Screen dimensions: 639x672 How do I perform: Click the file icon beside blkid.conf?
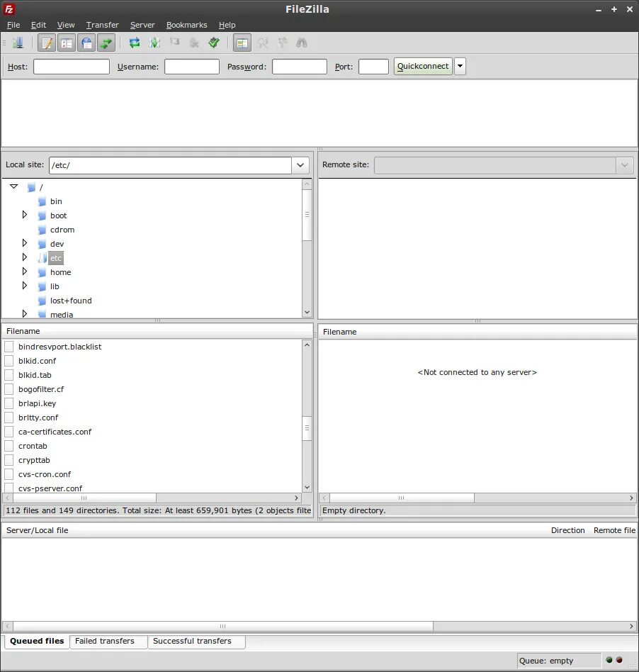pyautogui.click(x=9, y=361)
